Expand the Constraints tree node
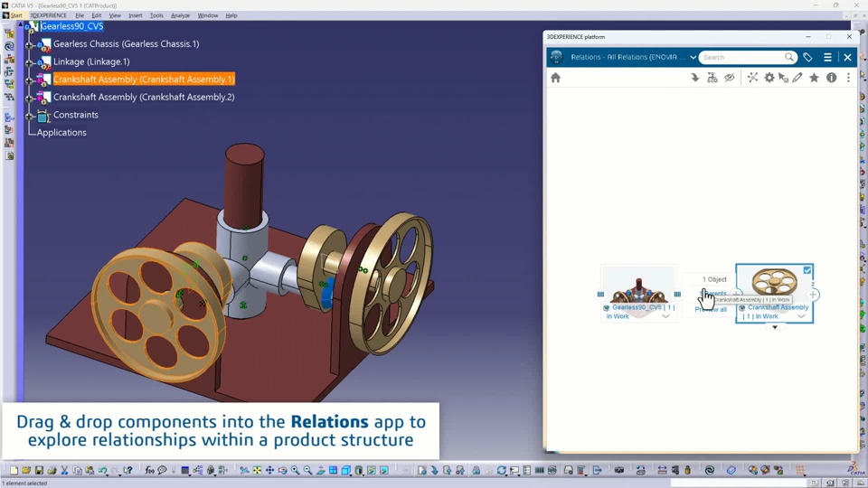The image size is (868, 488). 29,116
